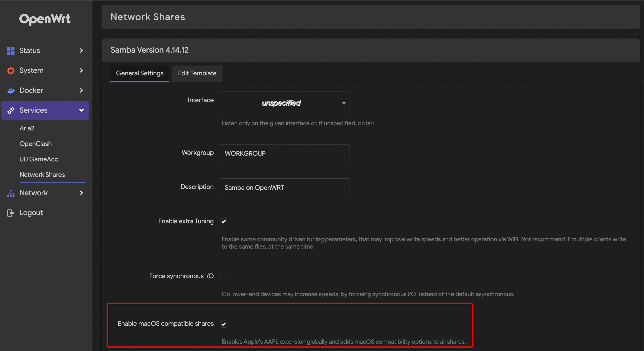Click the synchronous I/O description text

pyautogui.click(x=368, y=294)
